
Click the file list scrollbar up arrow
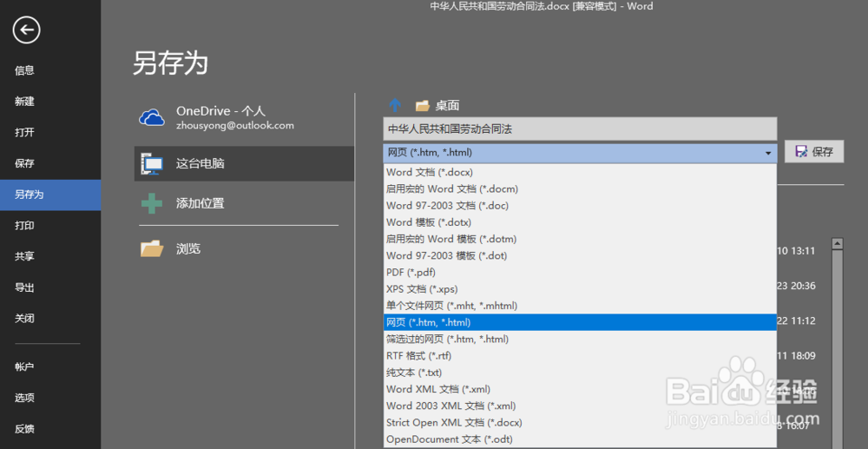pos(838,243)
